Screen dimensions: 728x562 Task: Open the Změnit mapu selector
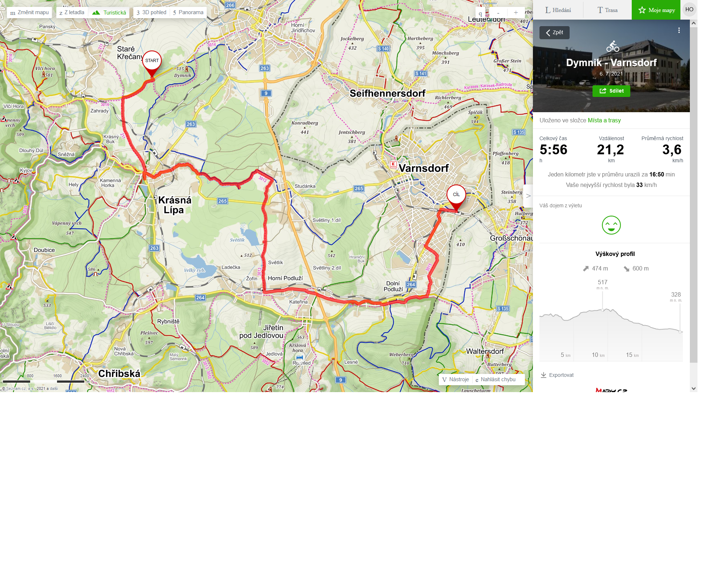tap(29, 12)
